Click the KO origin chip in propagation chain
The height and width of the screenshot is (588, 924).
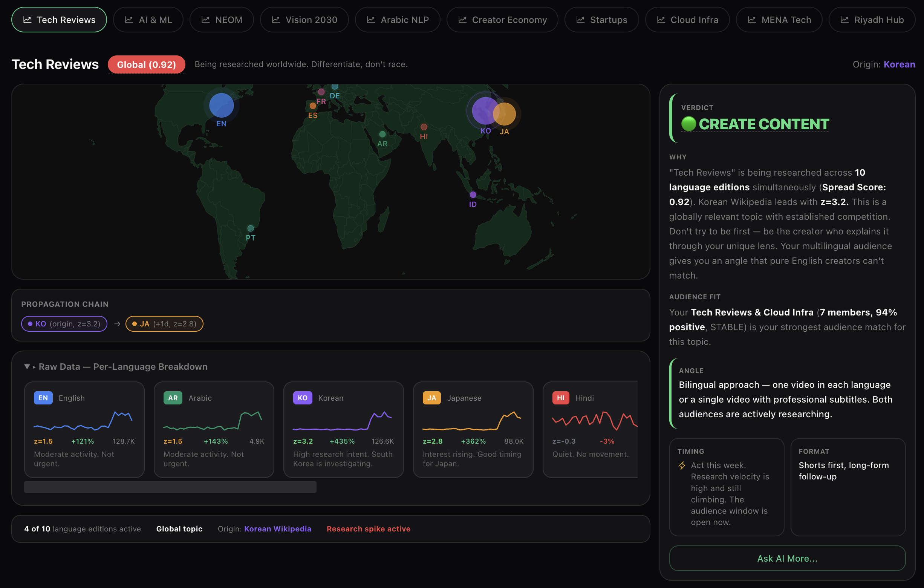coord(64,323)
